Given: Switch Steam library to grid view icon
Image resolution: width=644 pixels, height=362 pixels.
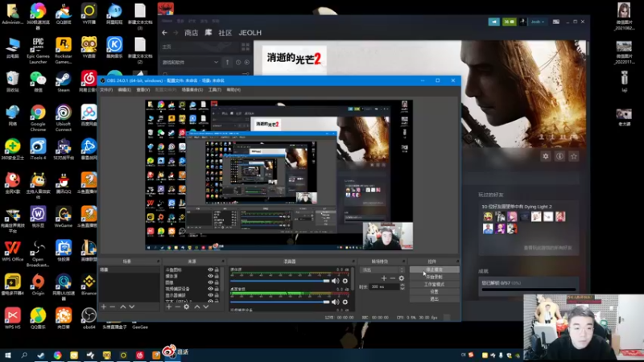Looking at the screenshot, I should (246, 47).
